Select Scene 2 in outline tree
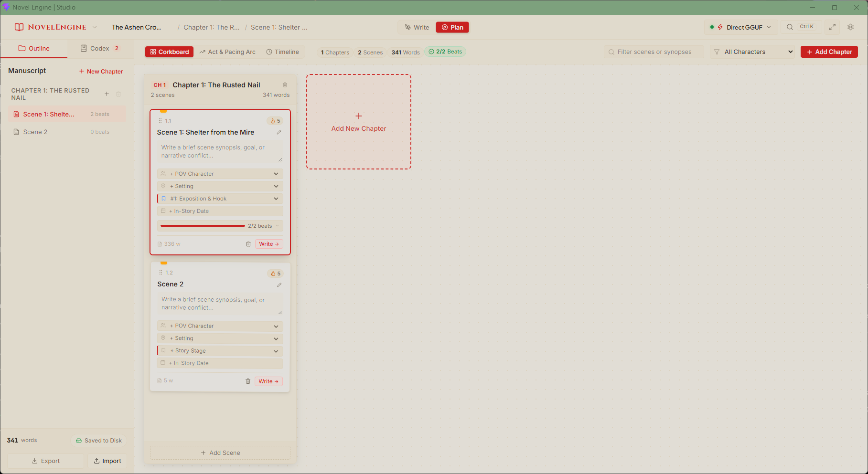Screen dimensions: 868x474 67,132
